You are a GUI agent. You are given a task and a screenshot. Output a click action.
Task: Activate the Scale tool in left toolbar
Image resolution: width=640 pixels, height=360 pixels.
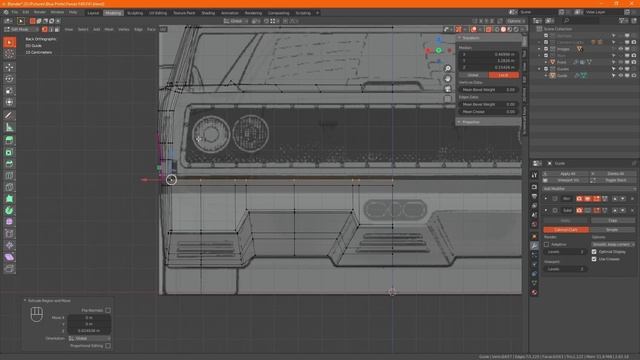point(9,91)
